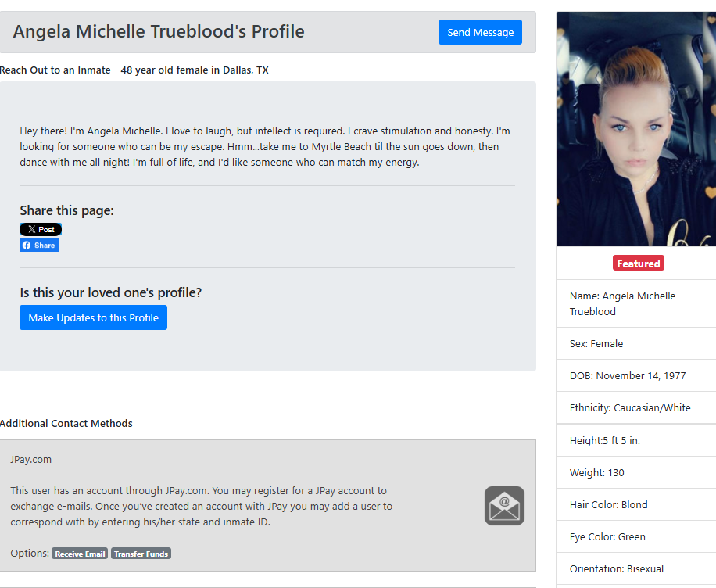Screen dimensions: 716x588
Task: Click the Hair Color: Blond row
Action: (636, 504)
